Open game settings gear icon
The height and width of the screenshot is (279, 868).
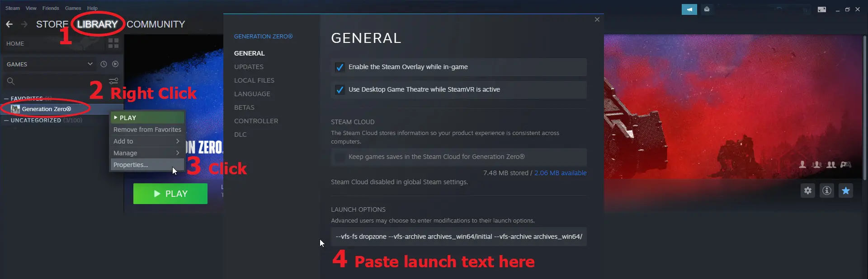[808, 191]
